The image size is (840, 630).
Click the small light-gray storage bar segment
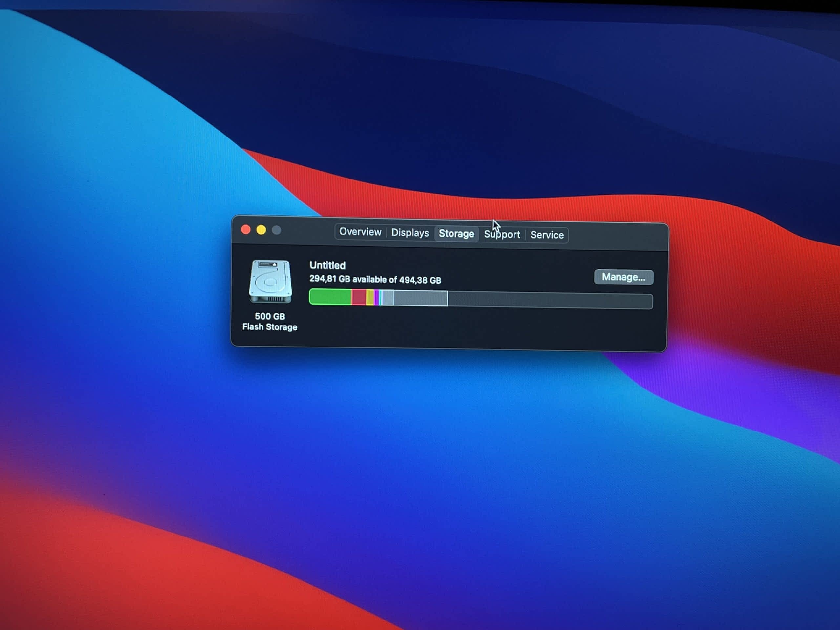pyautogui.click(x=388, y=298)
